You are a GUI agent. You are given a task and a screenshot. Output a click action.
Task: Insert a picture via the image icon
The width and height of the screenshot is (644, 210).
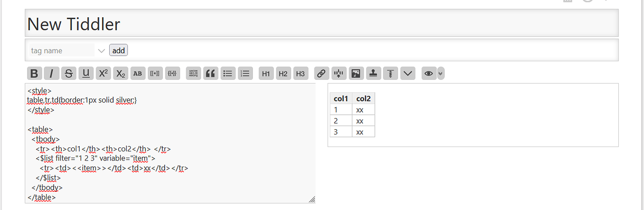356,73
